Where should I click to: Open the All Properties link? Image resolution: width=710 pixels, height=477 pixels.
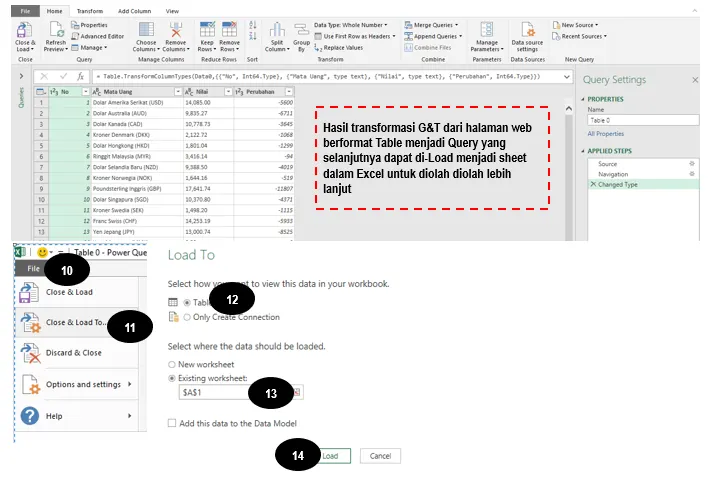[605, 134]
